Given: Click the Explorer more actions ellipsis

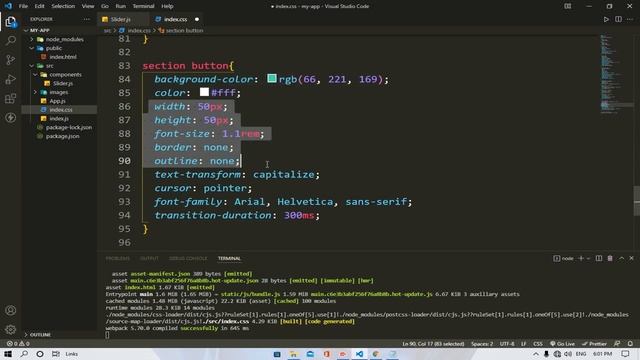Looking at the screenshot, I should coord(87,19).
